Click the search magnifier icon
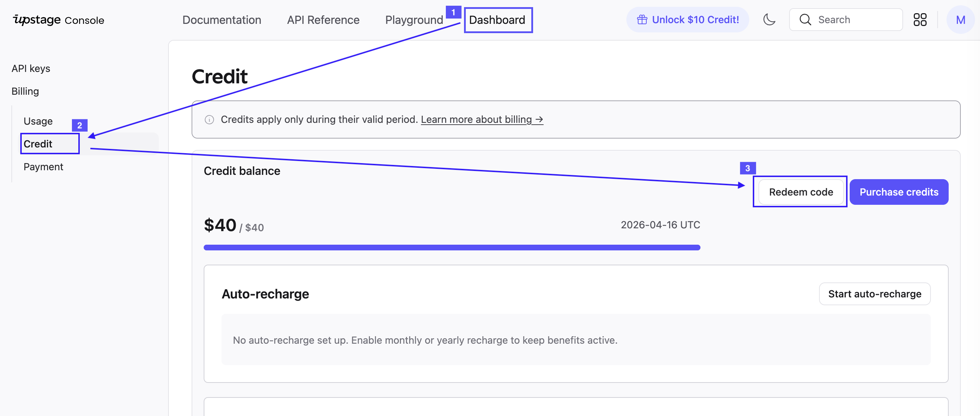 [x=805, y=19]
